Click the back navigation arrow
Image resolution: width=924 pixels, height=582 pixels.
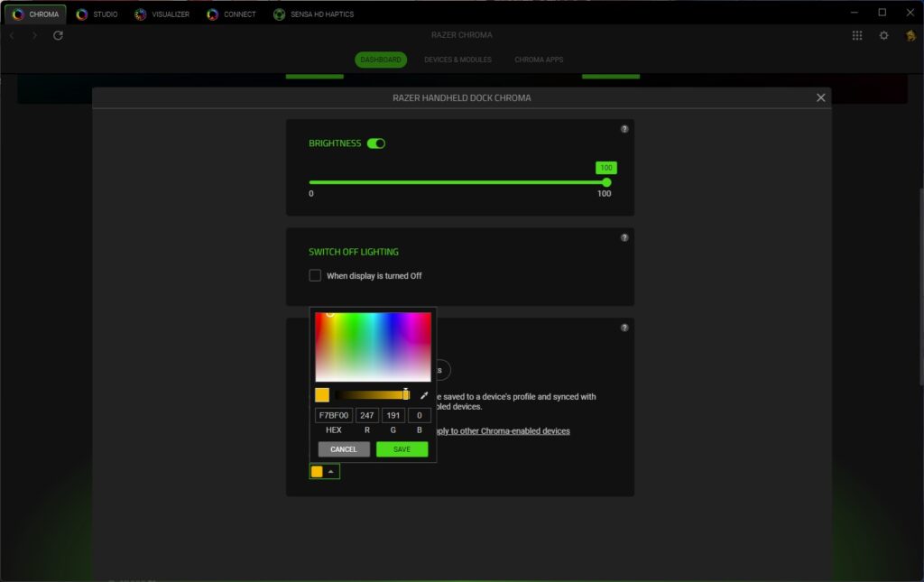click(12, 35)
